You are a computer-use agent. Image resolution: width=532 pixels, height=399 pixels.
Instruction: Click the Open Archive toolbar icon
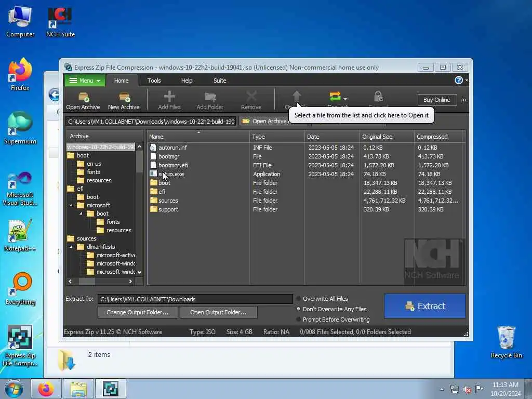pos(83,97)
